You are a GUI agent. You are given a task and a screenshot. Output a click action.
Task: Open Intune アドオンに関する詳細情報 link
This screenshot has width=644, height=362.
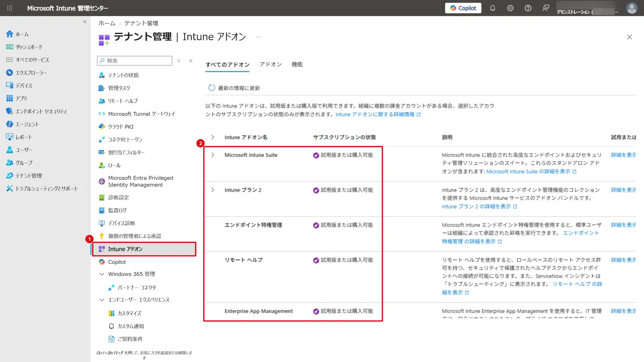click(378, 115)
